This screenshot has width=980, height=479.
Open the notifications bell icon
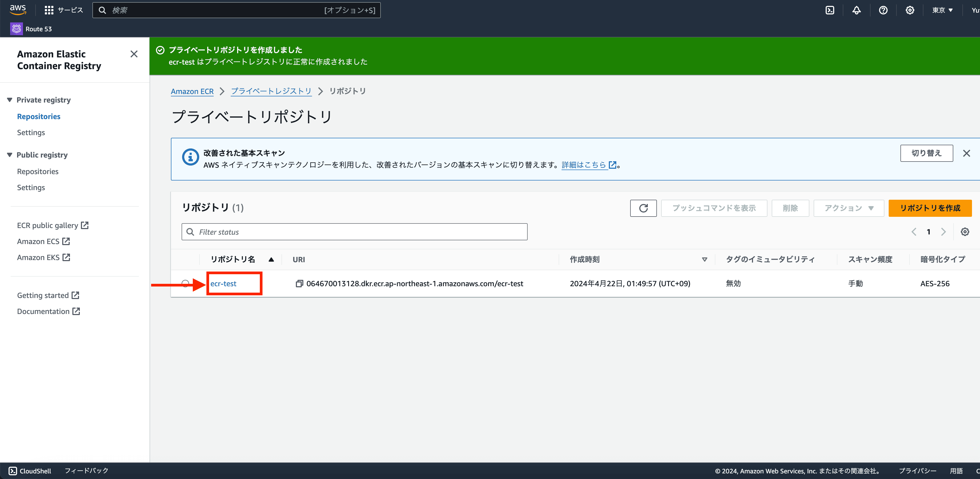856,10
